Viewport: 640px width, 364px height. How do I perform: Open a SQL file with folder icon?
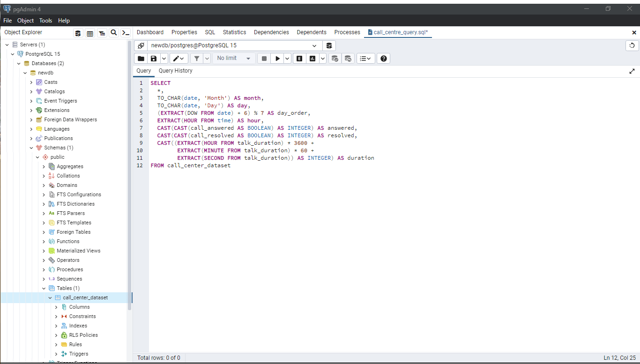pos(141,59)
